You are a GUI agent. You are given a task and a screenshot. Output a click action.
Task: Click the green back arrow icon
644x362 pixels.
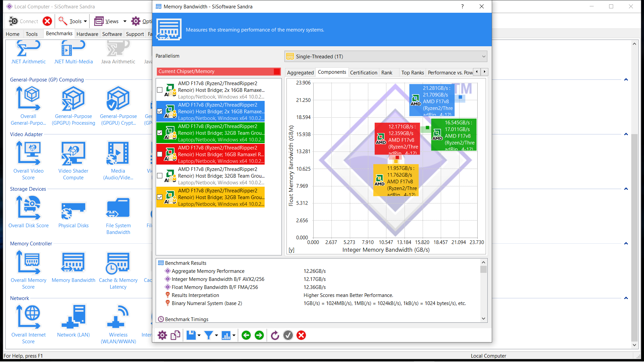pos(246,335)
